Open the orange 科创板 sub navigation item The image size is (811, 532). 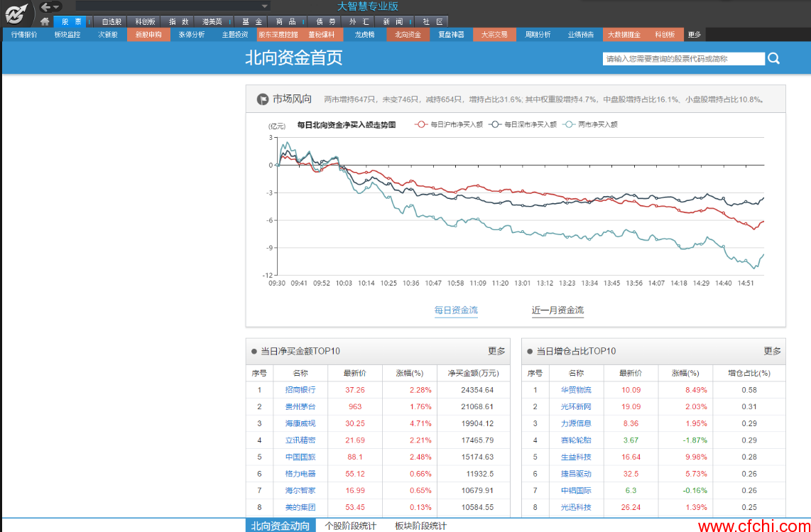665,35
